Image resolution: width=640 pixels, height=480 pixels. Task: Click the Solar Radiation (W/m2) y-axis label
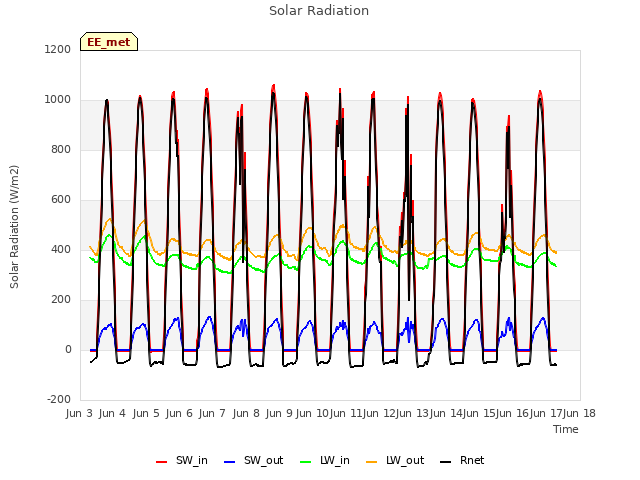pyautogui.click(x=14, y=227)
